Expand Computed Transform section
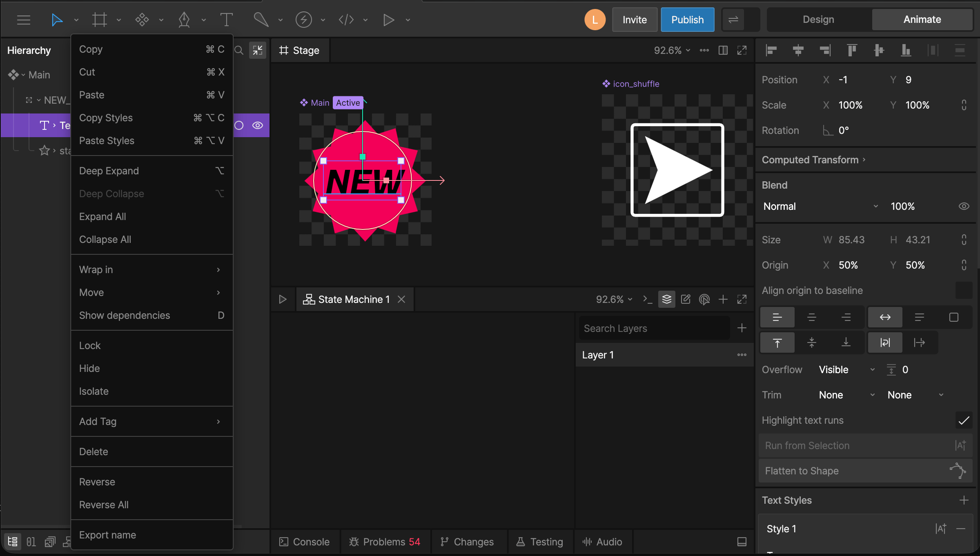This screenshot has width=980, height=556. pyautogui.click(x=813, y=160)
